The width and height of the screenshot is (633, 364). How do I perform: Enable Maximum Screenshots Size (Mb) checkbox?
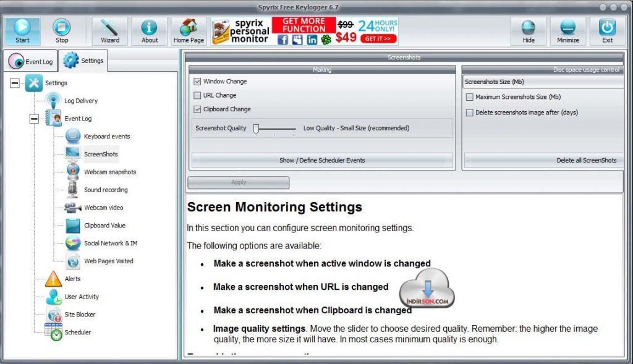point(470,97)
